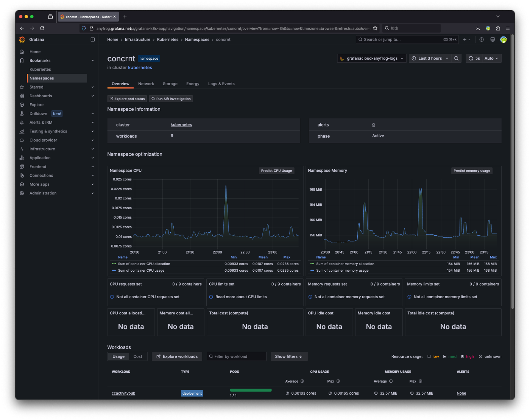
Task: Click the Search or jump to field
Action: point(407,39)
